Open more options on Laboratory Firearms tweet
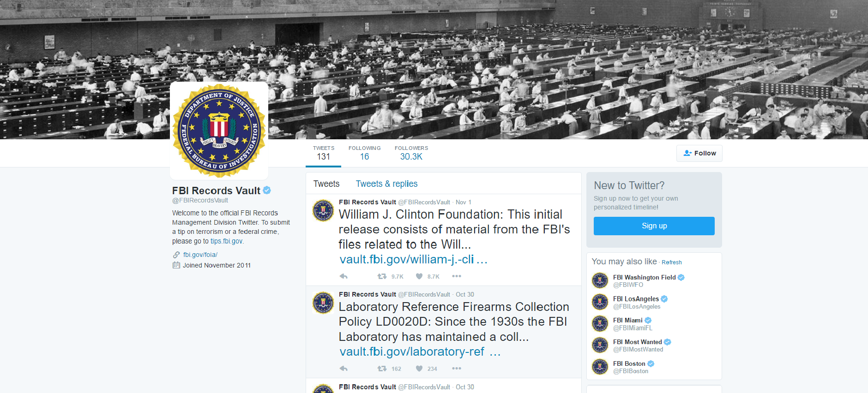 [x=457, y=369]
